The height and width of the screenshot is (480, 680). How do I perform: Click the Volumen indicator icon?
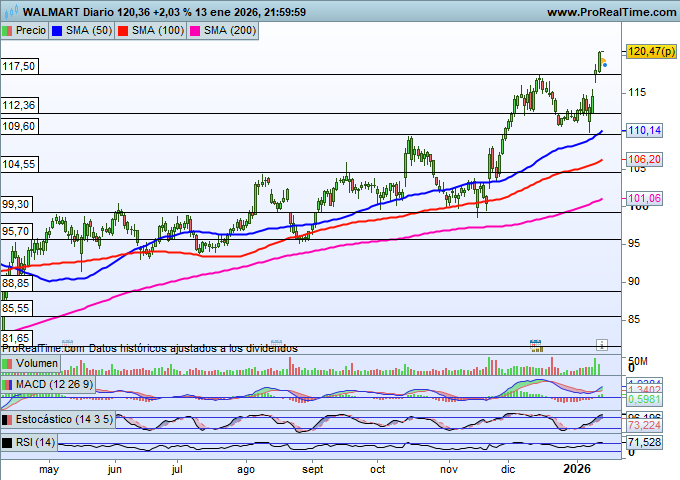pos(8,364)
